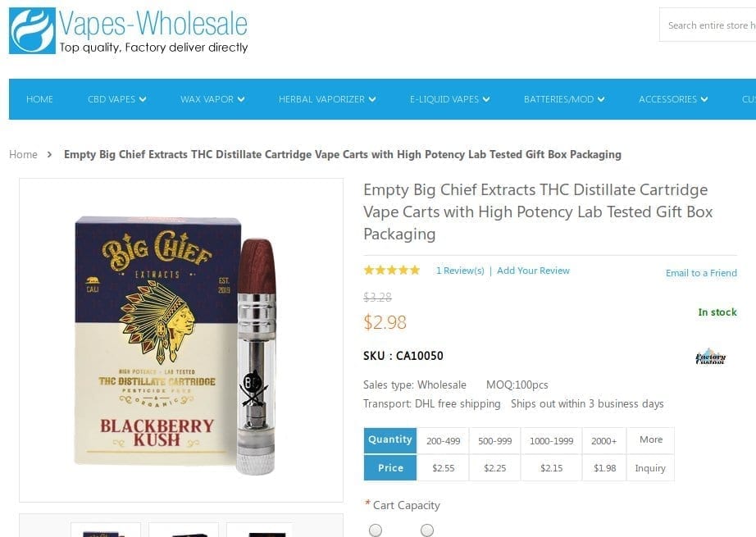
Task: Expand the Accessories chevron icon
Action: pos(704,99)
